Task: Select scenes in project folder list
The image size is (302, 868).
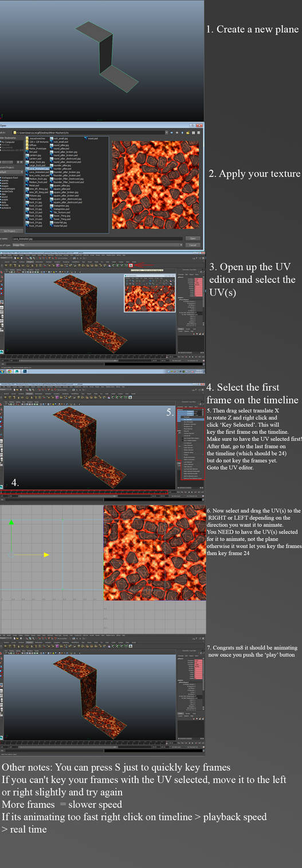Action: click(5, 180)
